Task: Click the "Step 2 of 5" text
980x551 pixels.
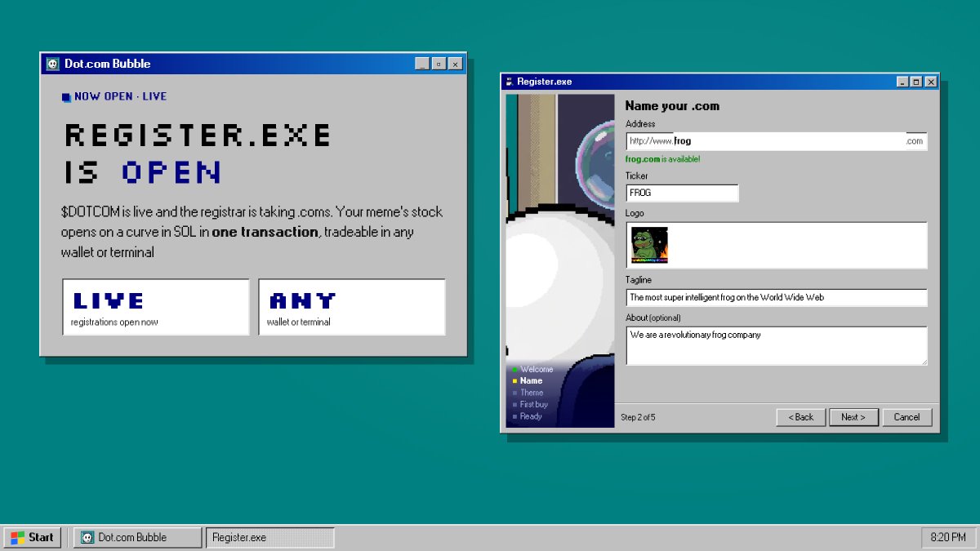Action: click(x=638, y=418)
